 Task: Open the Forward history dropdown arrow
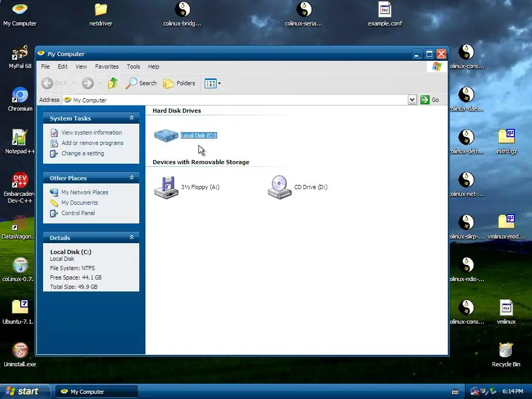tap(100, 83)
